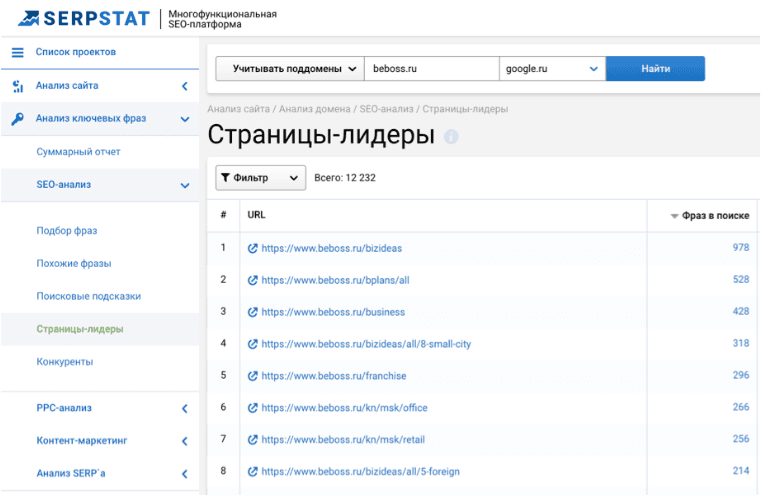The height and width of the screenshot is (502, 766).
Task: Click sort arrow on Фраз в поиске column
Action: click(674, 216)
